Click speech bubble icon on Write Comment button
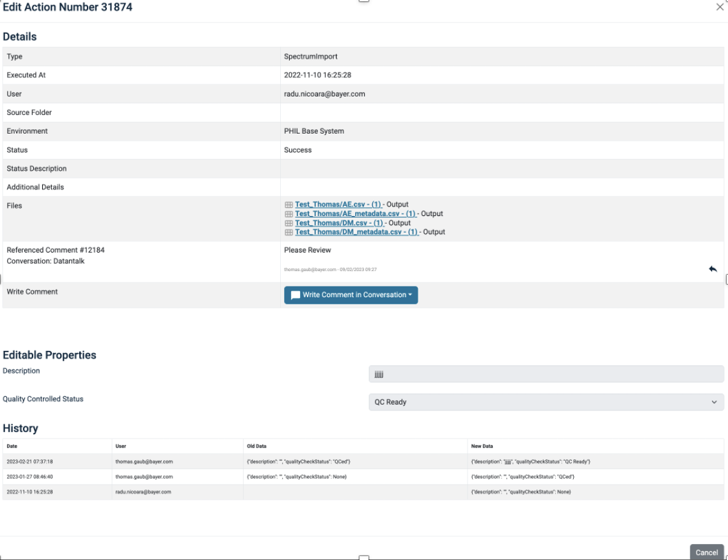 pyautogui.click(x=296, y=295)
